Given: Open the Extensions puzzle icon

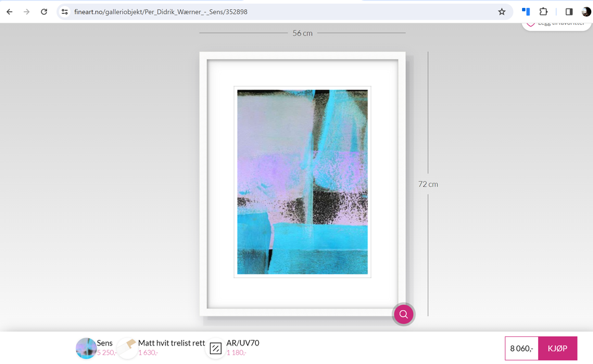Looking at the screenshot, I should tap(544, 12).
